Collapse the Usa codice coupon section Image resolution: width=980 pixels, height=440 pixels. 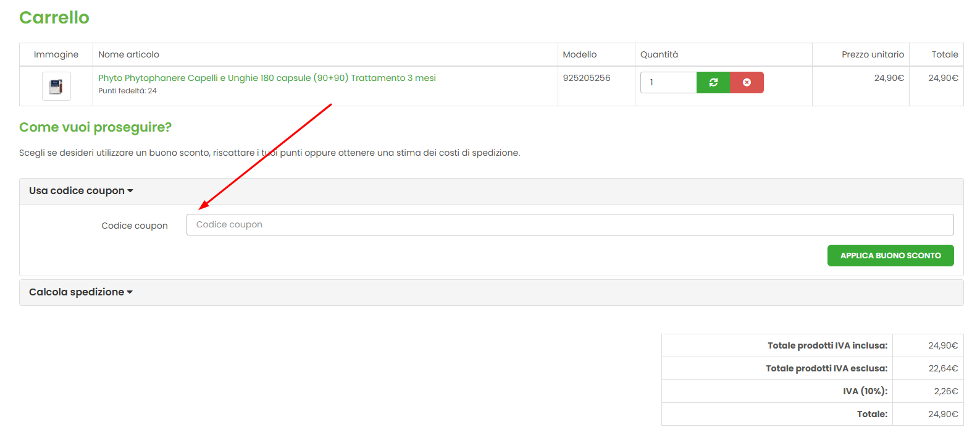click(81, 191)
